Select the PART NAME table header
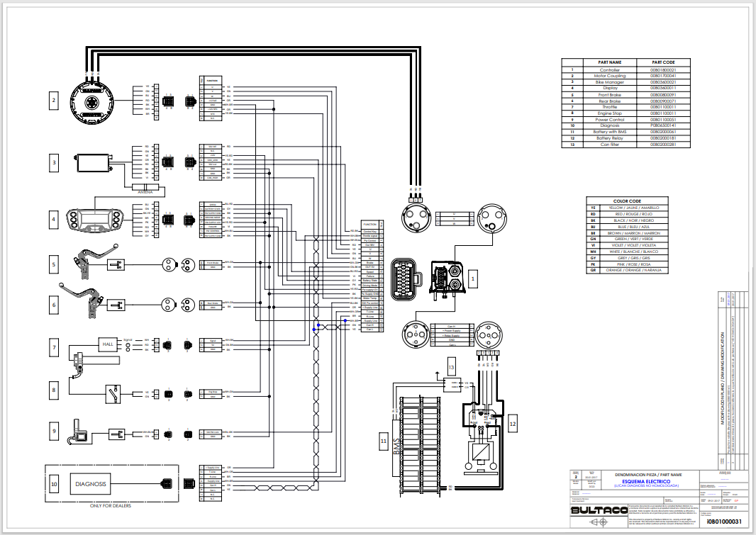The width and height of the screenshot is (756, 535). coord(609,62)
